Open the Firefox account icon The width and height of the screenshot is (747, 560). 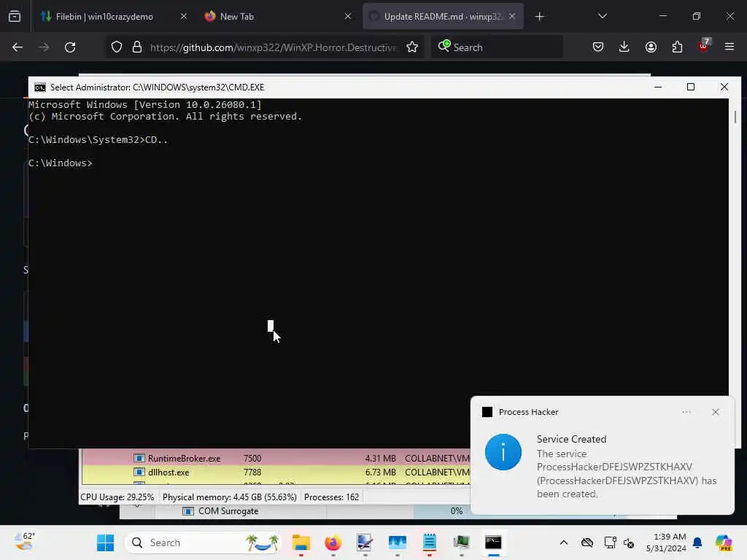(x=651, y=47)
